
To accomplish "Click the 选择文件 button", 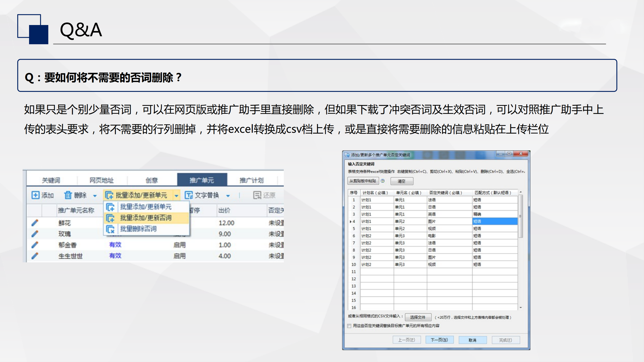I will click(x=418, y=317).
